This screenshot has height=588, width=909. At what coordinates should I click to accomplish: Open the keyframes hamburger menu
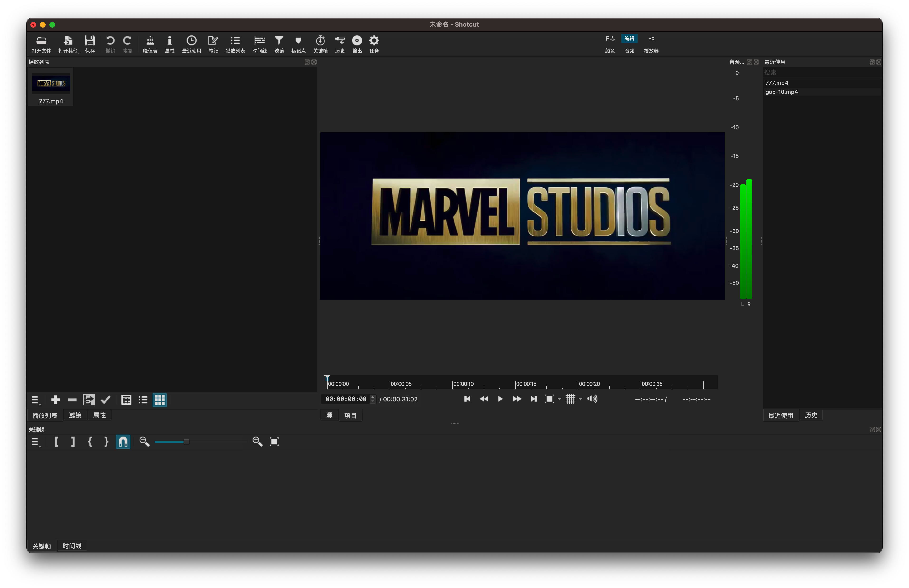click(35, 442)
